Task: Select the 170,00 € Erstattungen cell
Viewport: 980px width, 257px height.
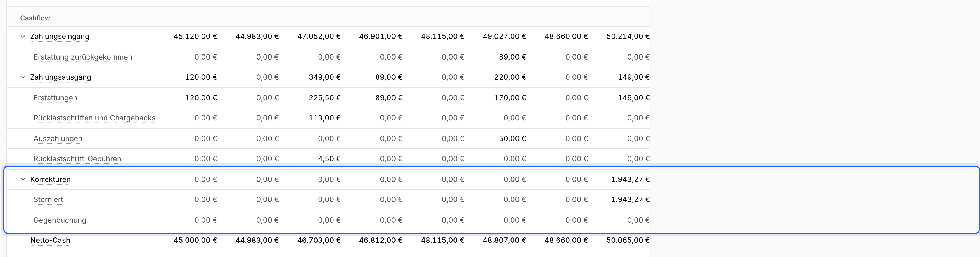Action: pos(510,98)
